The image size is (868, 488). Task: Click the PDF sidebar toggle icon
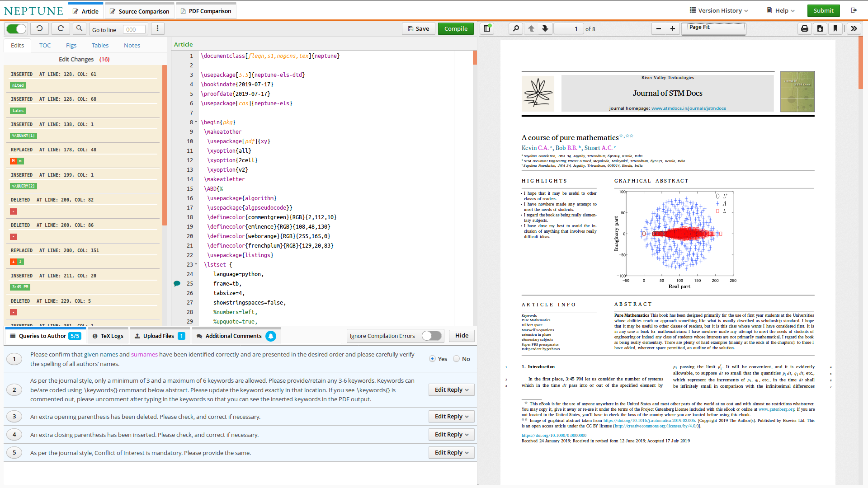point(487,28)
